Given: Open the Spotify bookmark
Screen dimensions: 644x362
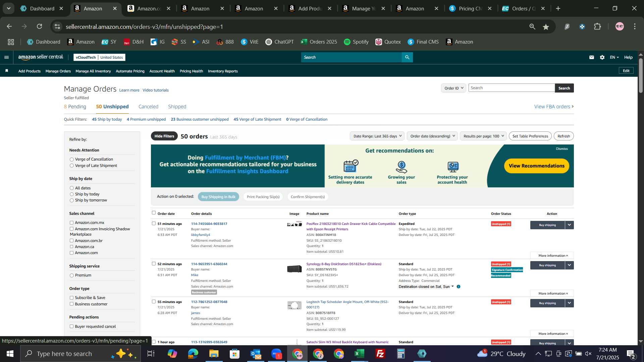Looking at the screenshot, I should [356, 42].
